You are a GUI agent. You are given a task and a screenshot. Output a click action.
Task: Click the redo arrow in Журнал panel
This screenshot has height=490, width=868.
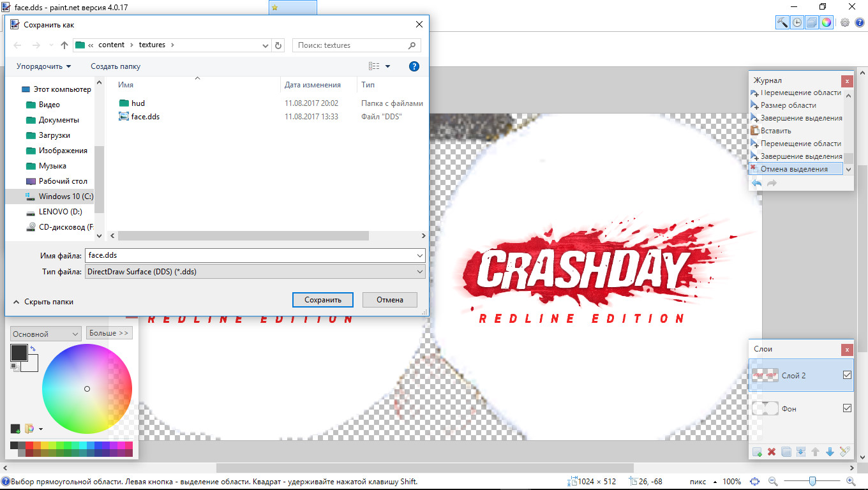[x=772, y=183]
